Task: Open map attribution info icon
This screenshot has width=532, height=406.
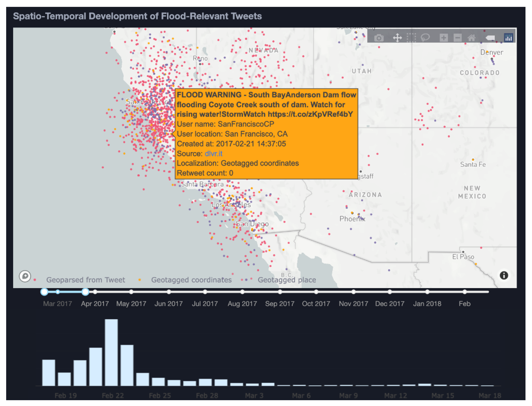Action: click(x=504, y=275)
